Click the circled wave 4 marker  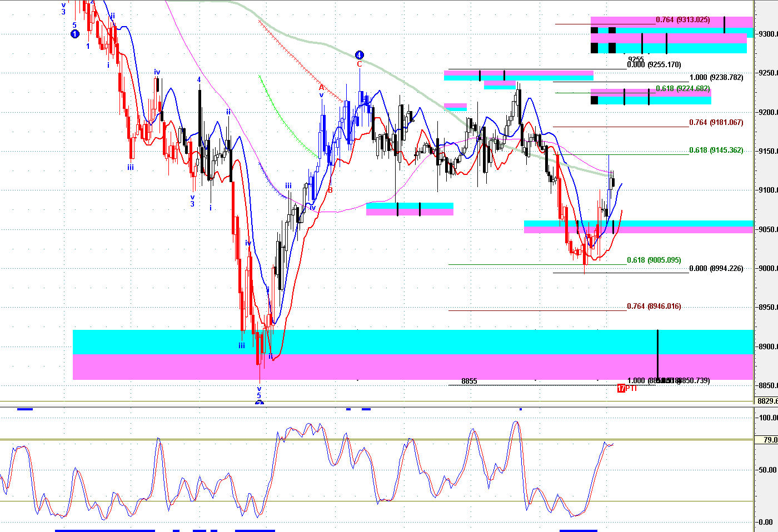(359, 55)
